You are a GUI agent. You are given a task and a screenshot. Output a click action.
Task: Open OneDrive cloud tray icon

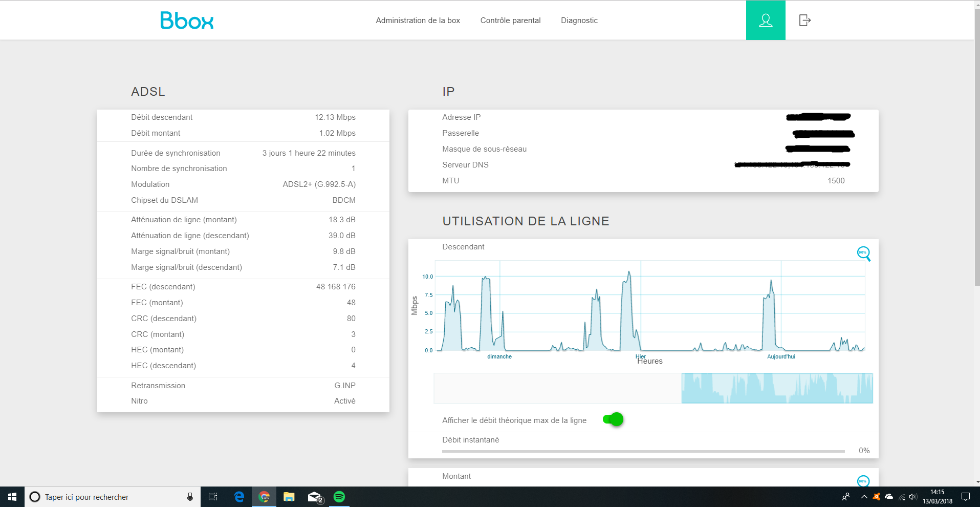click(x=889, y=497)
